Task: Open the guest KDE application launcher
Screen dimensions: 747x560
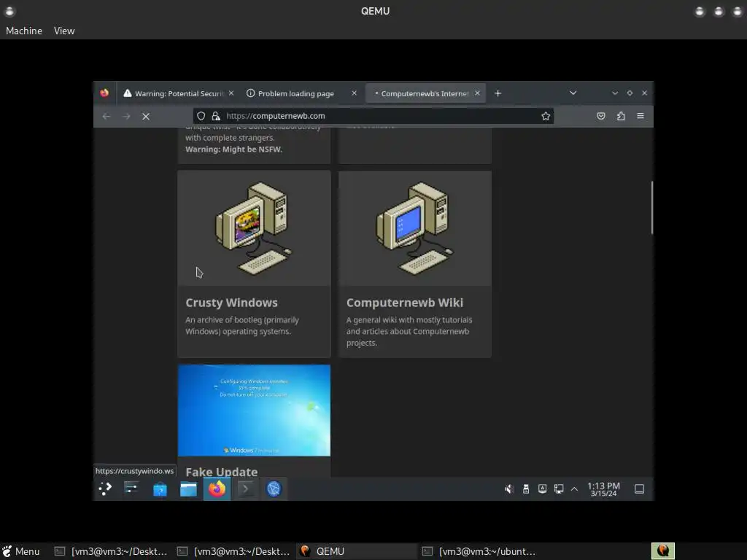Action: click(105, 489)
